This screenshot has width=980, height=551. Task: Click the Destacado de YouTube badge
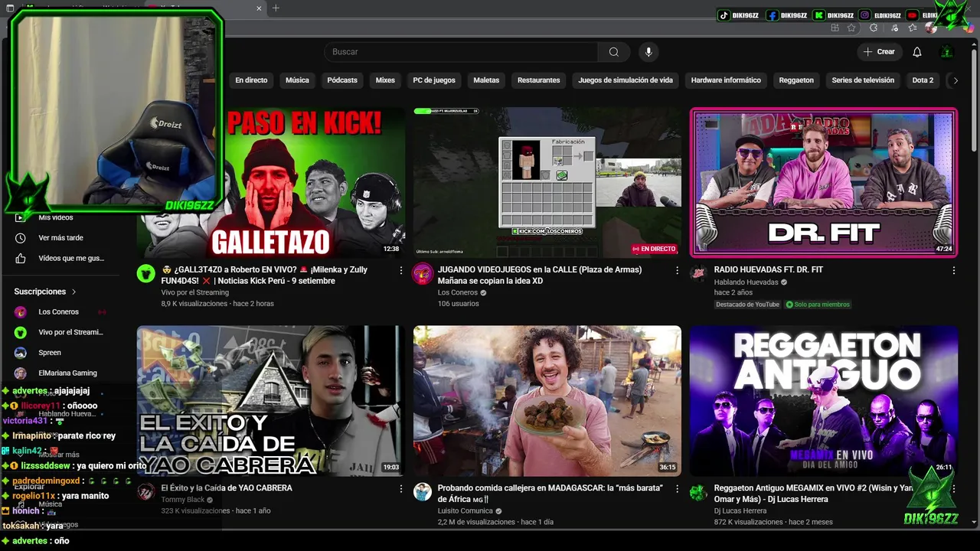(747, 305)
